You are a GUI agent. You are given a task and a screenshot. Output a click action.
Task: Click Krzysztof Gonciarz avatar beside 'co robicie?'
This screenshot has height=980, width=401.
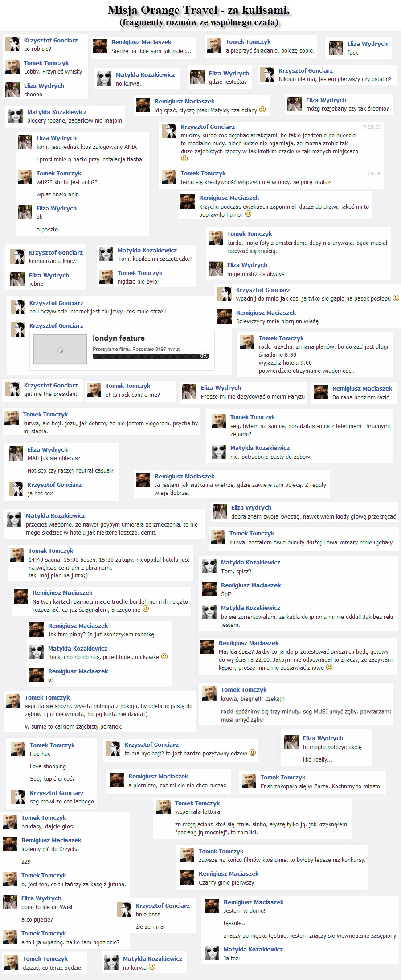pos(12,44)
